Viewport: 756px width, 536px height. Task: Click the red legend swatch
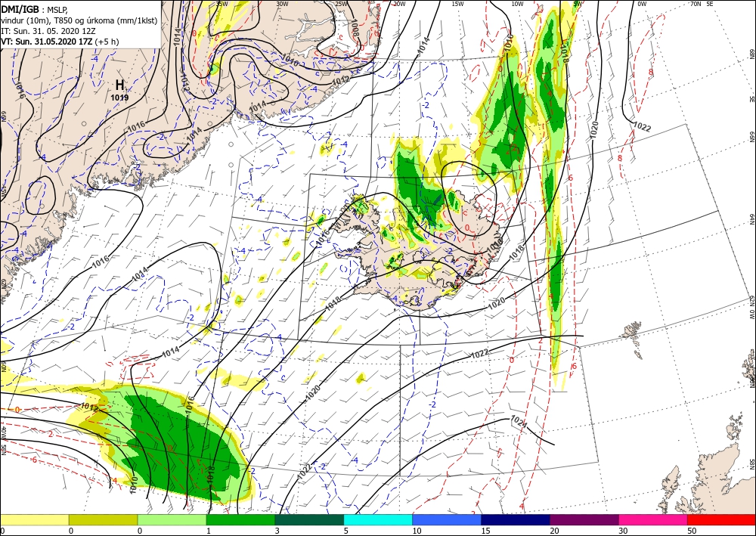722,519
